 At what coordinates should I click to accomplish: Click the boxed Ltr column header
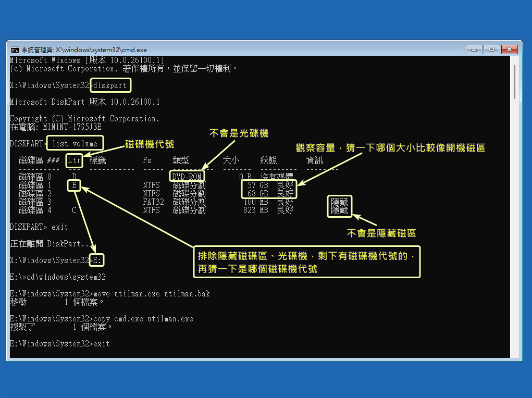(x=75, y=160)
